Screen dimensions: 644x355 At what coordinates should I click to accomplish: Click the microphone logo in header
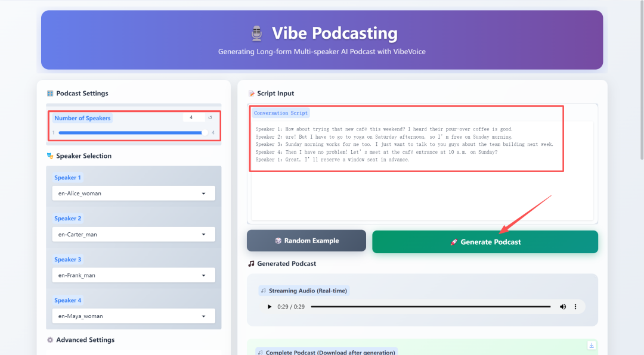coord(257,33)
